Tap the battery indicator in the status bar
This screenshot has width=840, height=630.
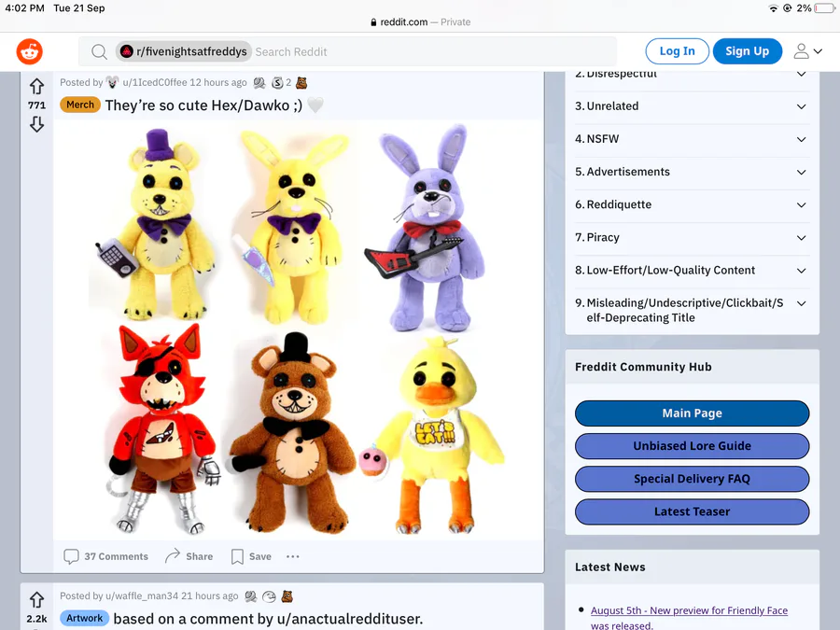click(x=824, y=8)
